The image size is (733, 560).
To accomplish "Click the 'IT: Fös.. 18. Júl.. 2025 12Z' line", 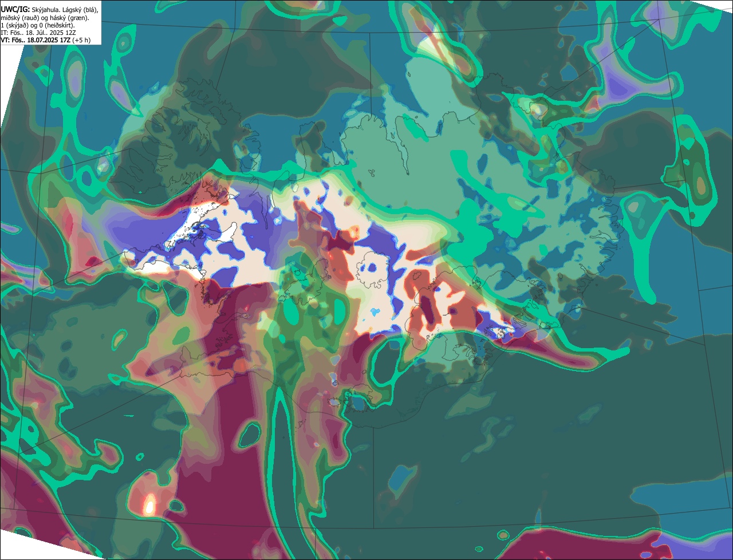I will 38,33.
